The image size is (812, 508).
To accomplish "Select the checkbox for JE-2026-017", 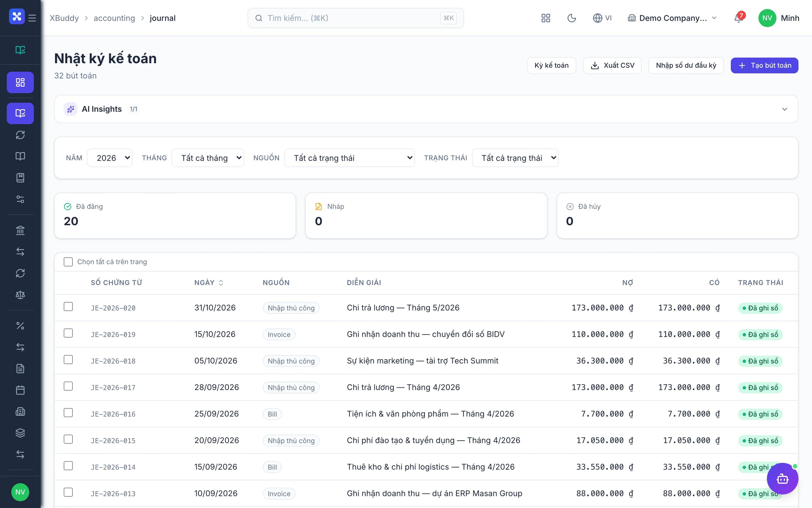I will click(x=68, y=386).
